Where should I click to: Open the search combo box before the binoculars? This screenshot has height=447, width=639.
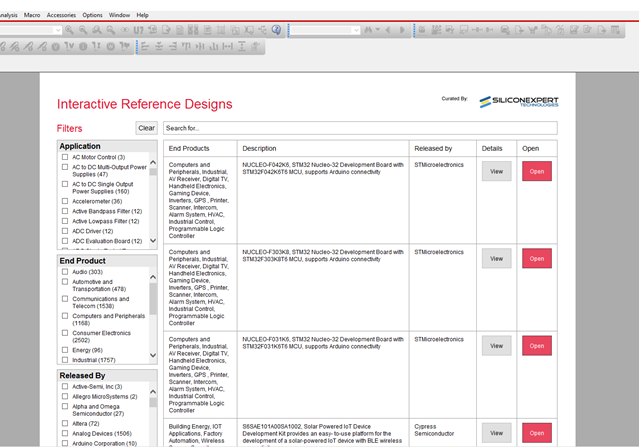point(356,30)
